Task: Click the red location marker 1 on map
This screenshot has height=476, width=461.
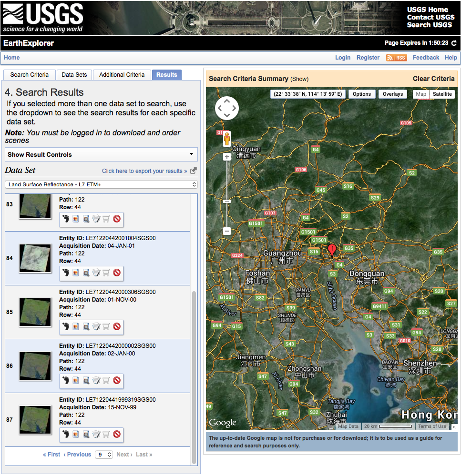Action: [x=332, y=251]
